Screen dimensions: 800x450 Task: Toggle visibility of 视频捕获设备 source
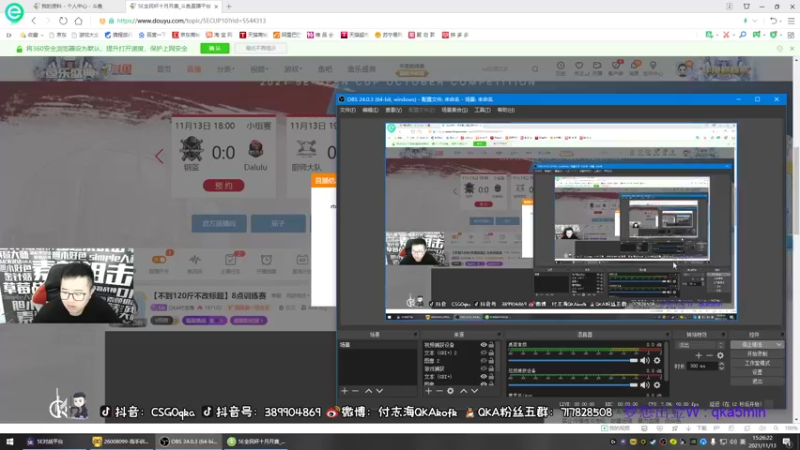(483, 345)
